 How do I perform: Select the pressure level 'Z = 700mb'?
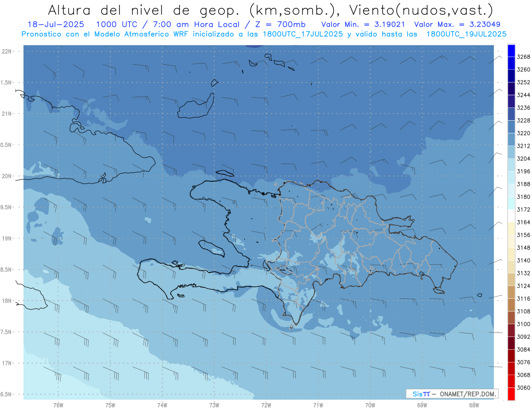tap(280, 24)
